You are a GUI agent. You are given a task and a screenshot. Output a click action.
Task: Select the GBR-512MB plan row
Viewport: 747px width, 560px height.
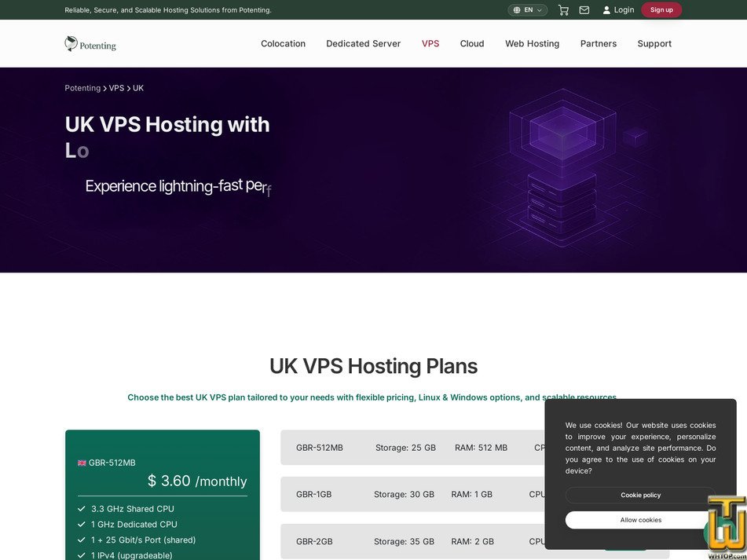[475, 448]
